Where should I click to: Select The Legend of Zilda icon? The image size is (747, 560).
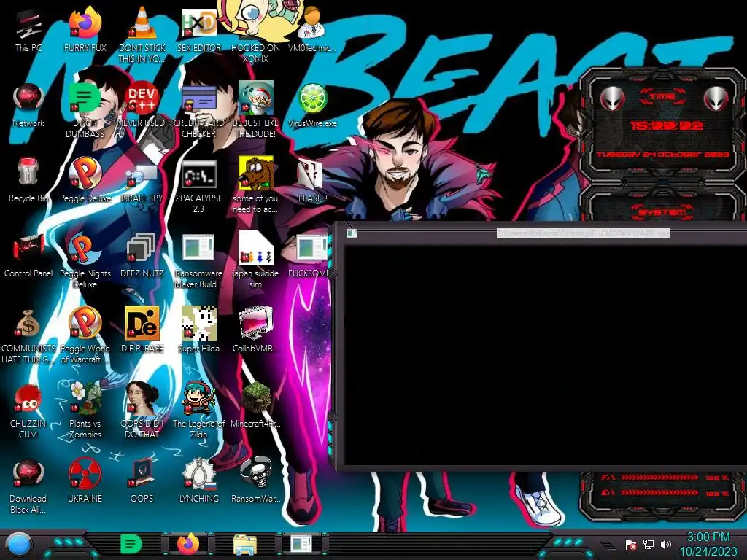coord(198,411)
